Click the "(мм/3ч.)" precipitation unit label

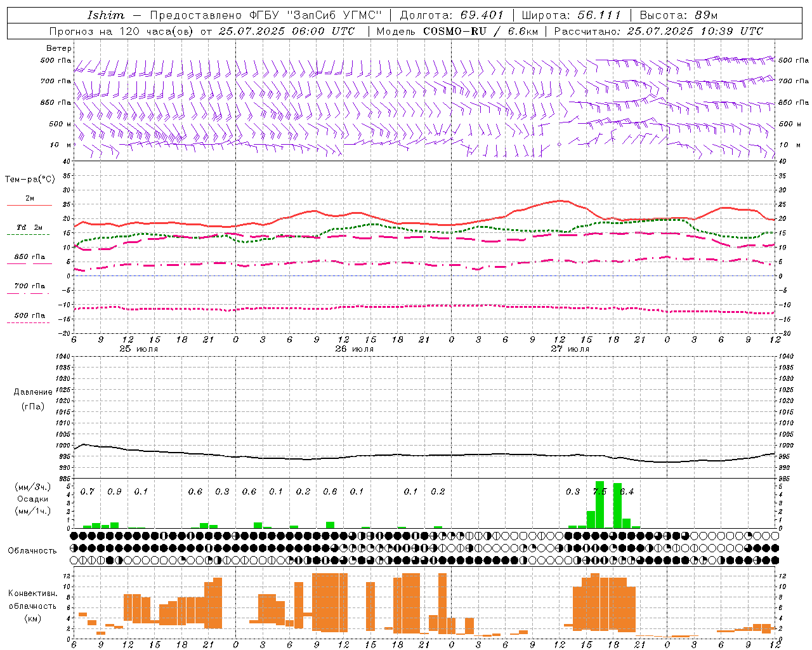[33, 487]
